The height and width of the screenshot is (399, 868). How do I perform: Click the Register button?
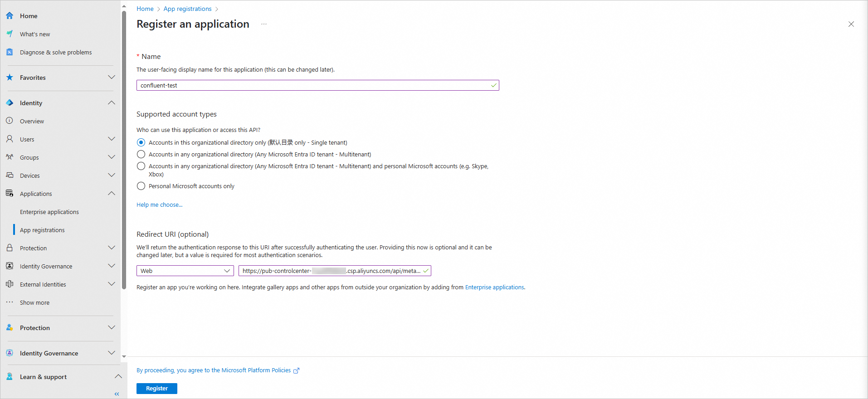click(157, 389)
